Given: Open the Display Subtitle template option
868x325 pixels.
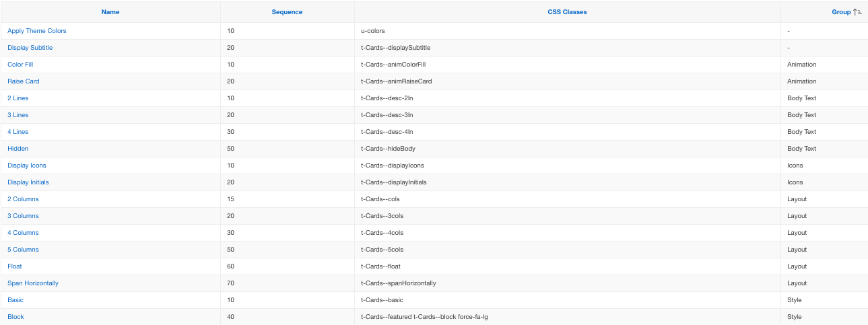Looking at the screenshot, I should tap(30, 48).
